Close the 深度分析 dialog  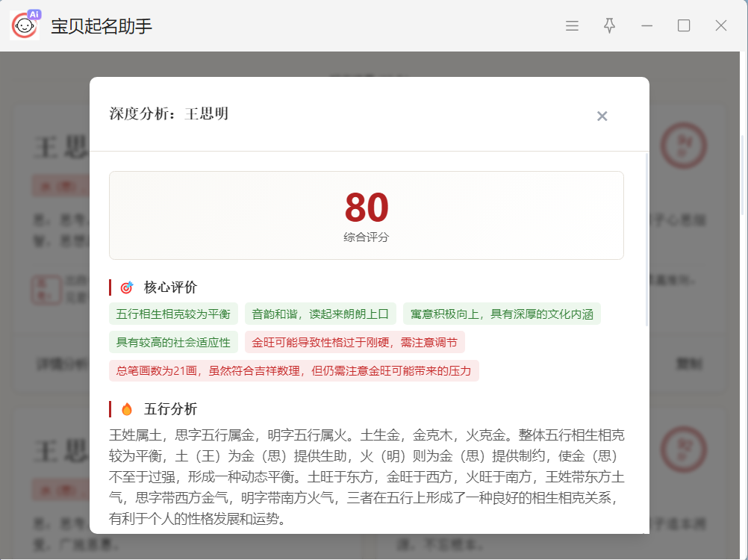(602, 116)
